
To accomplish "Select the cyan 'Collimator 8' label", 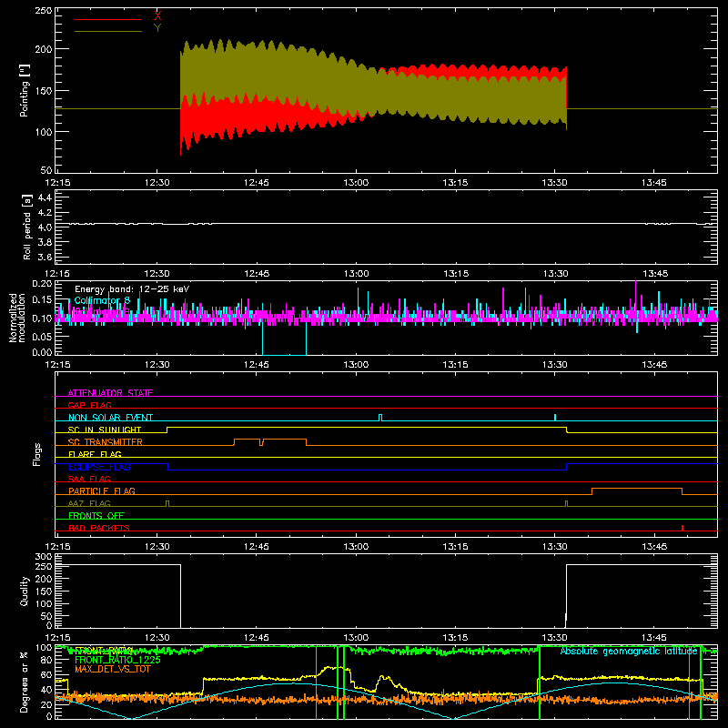I will (x=102, y=300).
